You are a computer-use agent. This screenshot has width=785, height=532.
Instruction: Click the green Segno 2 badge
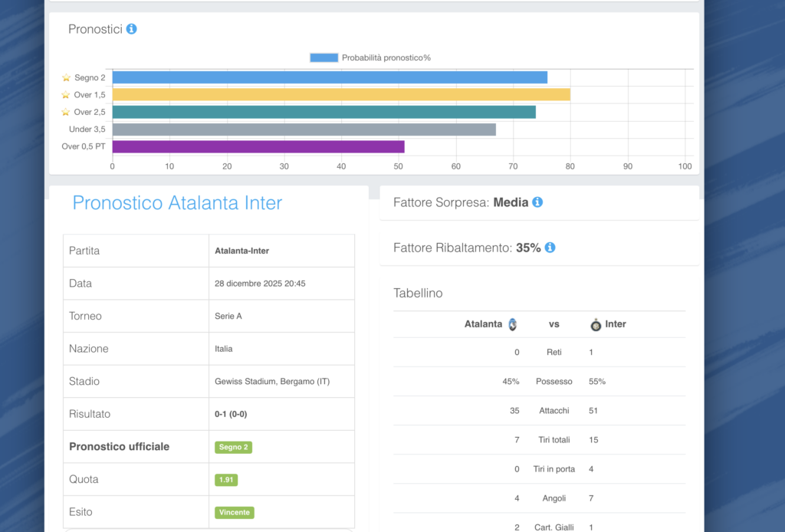(x=233, y=447)
